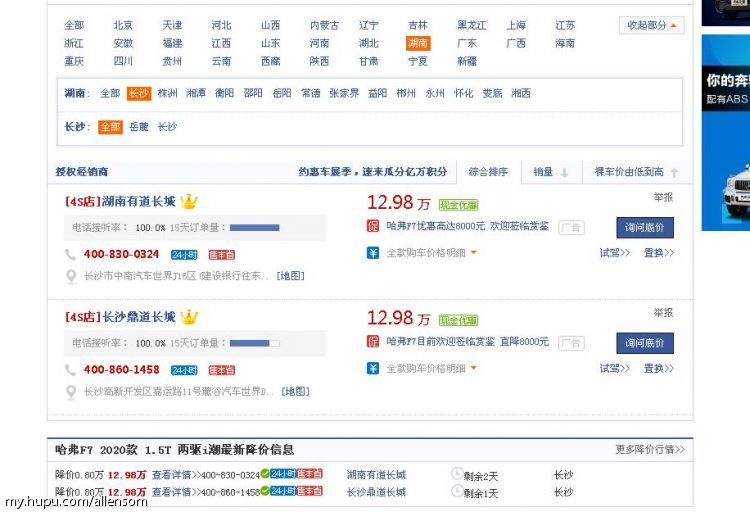Click 24小时 badge next to 400-830-0324
The width and height of the screenshot is (750, 512).
point(184,255)
